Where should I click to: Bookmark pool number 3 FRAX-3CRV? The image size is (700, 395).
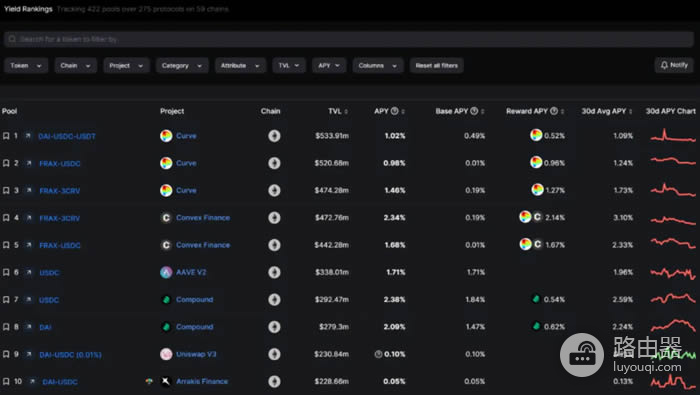[x=6, y=191]
